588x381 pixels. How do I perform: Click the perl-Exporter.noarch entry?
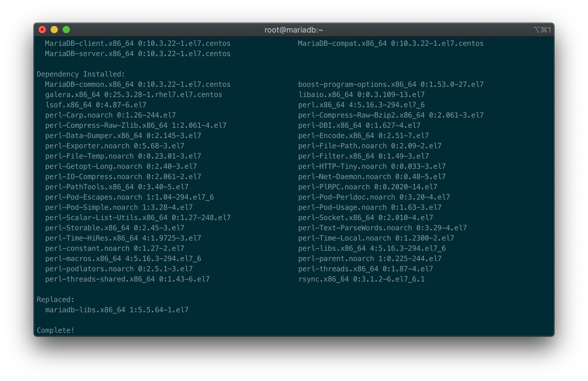[x=114, y=146]
